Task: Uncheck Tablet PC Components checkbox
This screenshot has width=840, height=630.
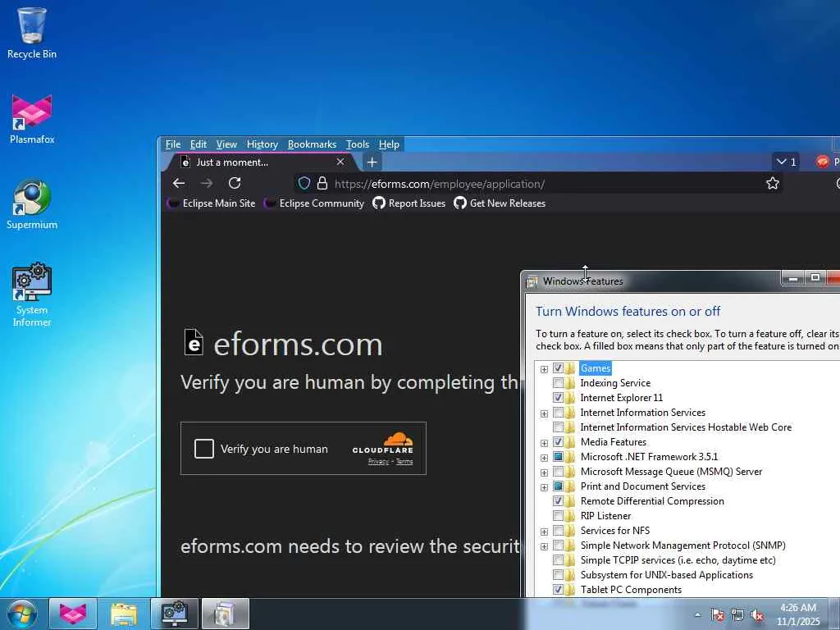Action: pos(558,590)
